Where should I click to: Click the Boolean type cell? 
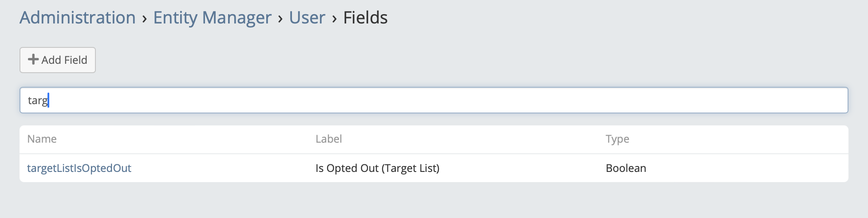[626, 168]
